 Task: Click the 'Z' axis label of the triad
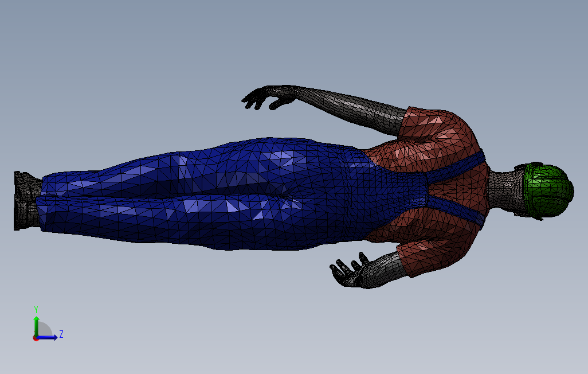61,334
